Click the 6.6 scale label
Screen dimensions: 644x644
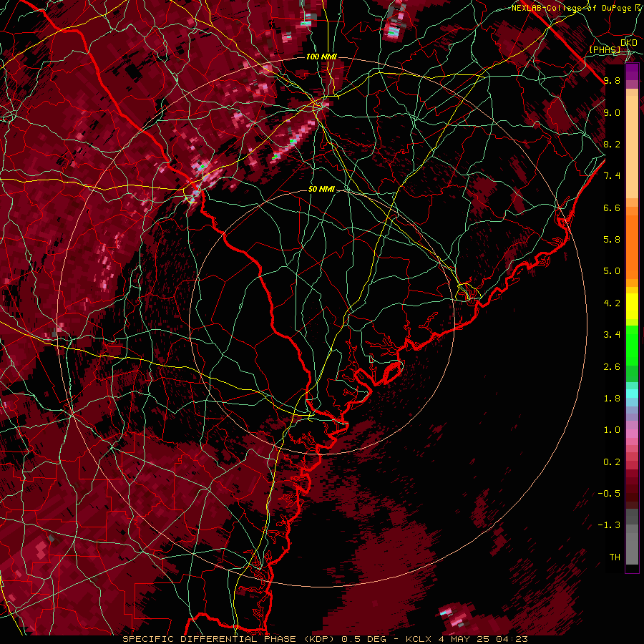pos(612,208)
